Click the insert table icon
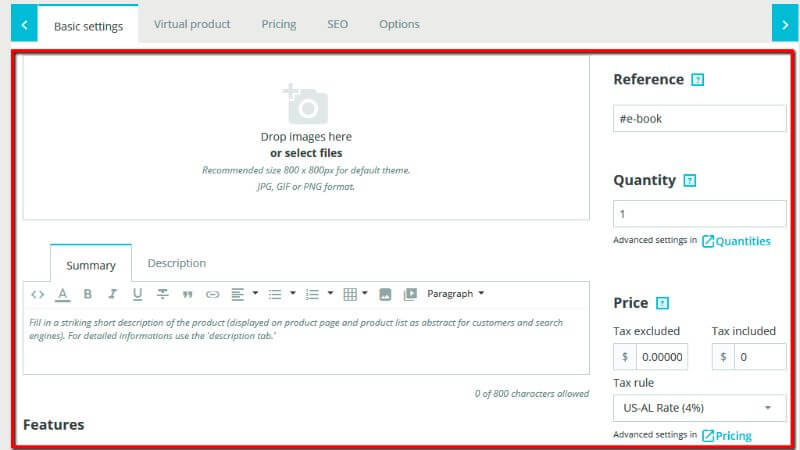800x450 pixels. (350, 294)
